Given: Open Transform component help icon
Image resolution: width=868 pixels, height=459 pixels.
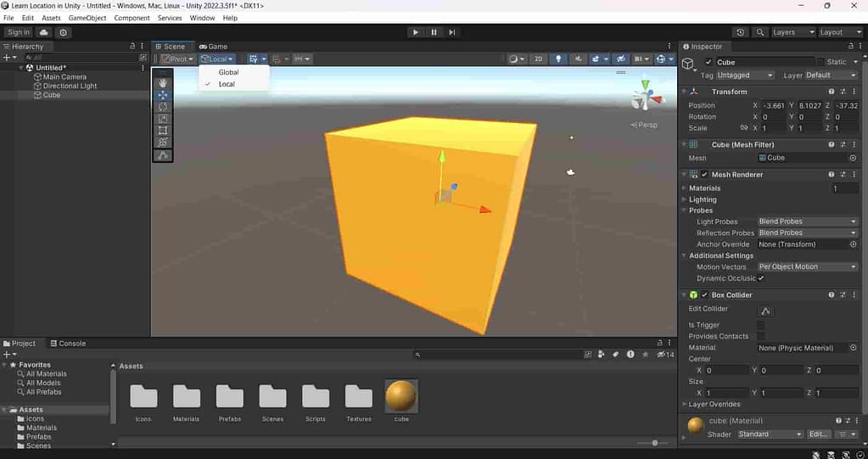Looking at the screenshot, I should 831,92.
